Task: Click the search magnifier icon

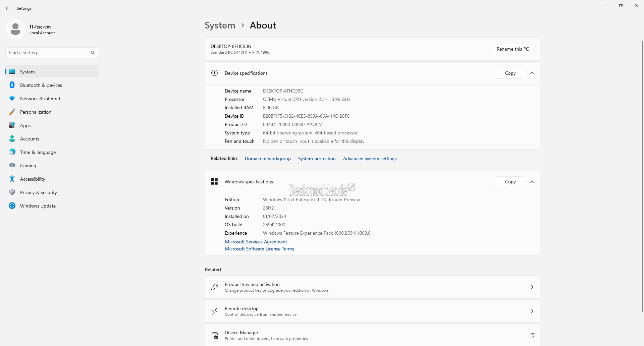Action: tap(93, 53)
